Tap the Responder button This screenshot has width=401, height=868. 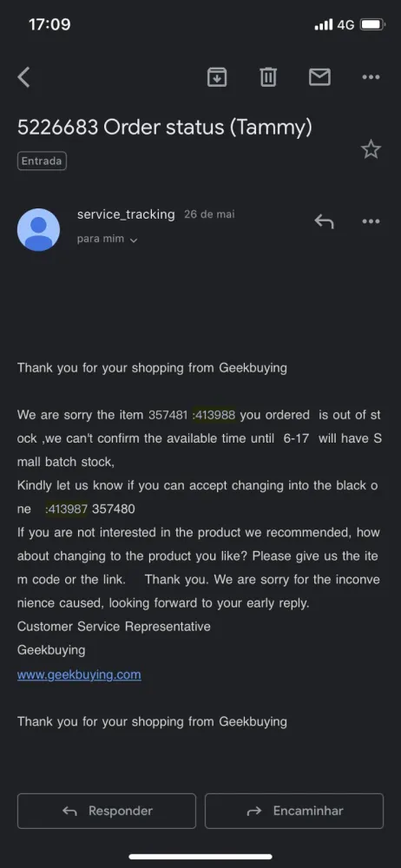pyautogui.click(x=107, y=811)
